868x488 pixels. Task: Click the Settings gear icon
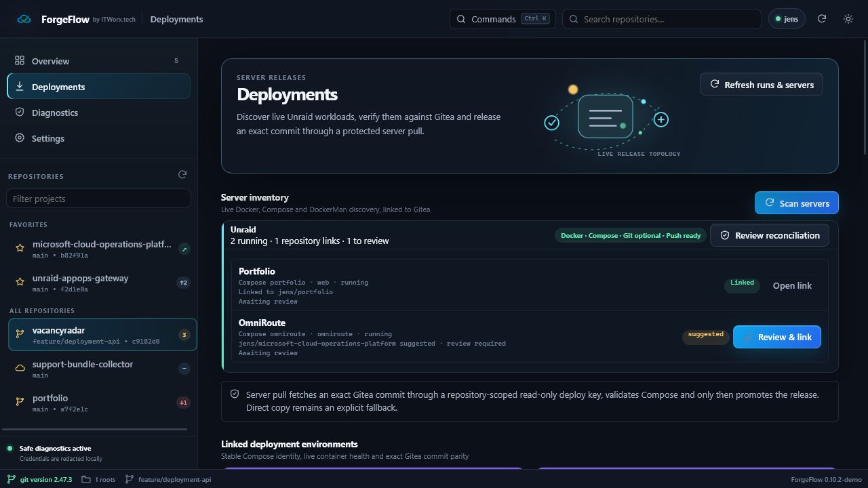pos(20,138)
